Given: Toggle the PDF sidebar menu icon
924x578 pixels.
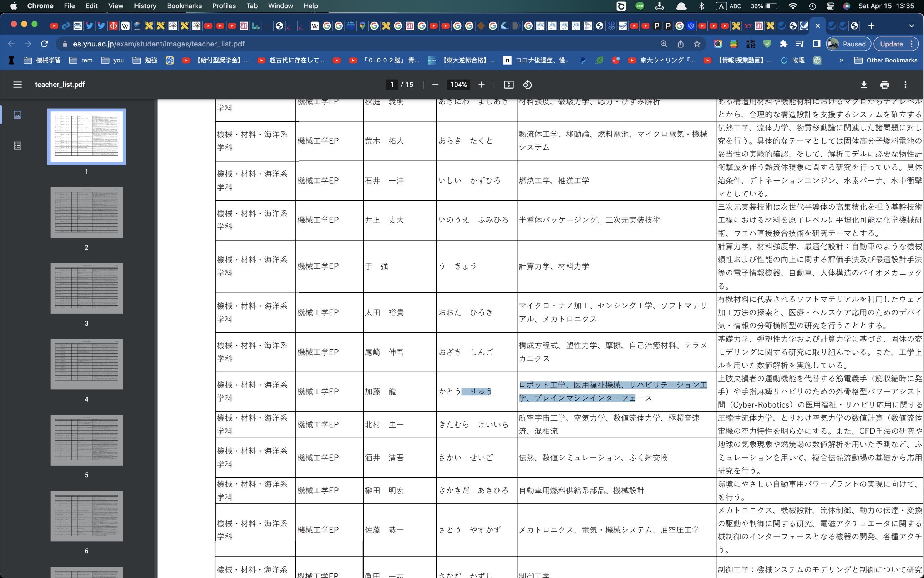Looking at the screenshot, I should click(x=17, y=85).
